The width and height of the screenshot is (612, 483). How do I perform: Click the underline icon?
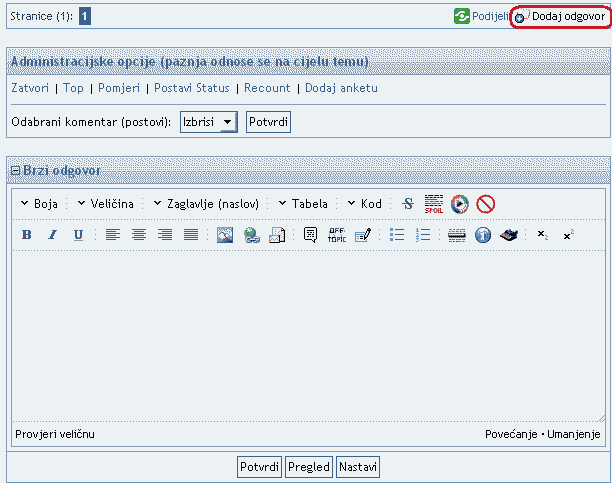coord(78,235)
